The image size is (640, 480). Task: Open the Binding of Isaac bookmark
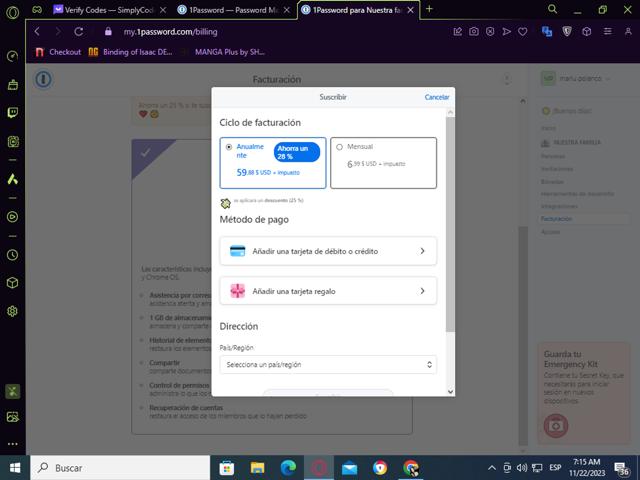(x=131, y=52)
